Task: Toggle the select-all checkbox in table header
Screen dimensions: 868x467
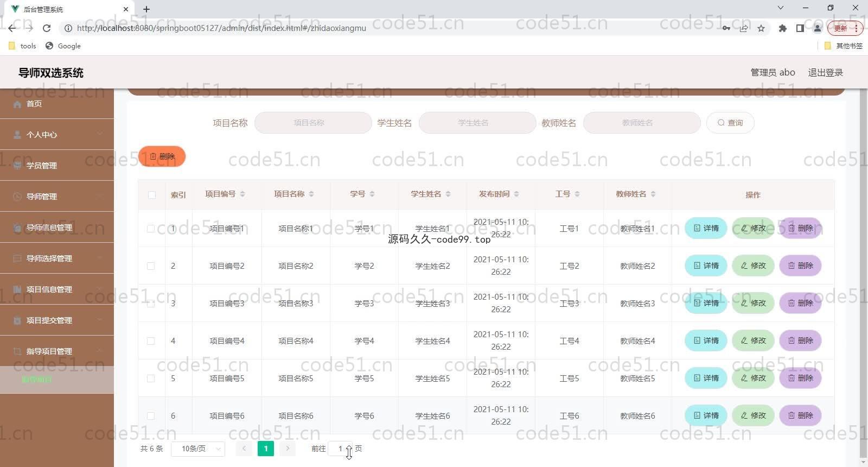Action: [x=152, y=195]
